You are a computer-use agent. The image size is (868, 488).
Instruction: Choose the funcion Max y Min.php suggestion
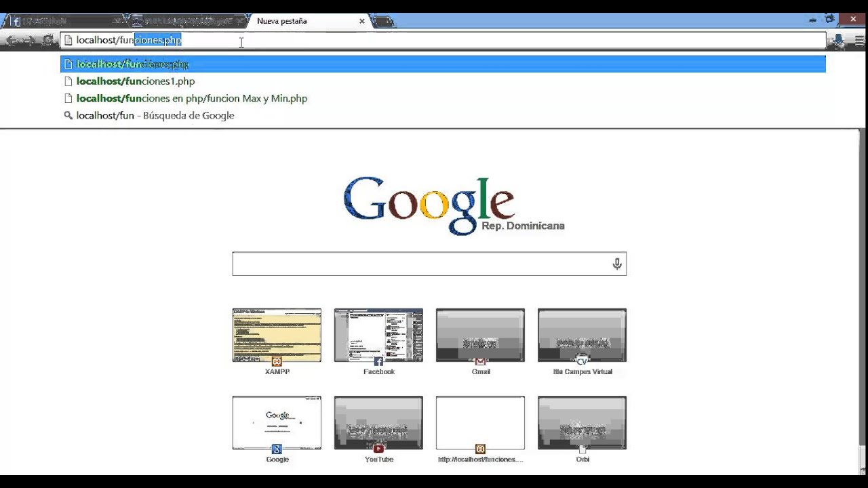pos(443,98)
